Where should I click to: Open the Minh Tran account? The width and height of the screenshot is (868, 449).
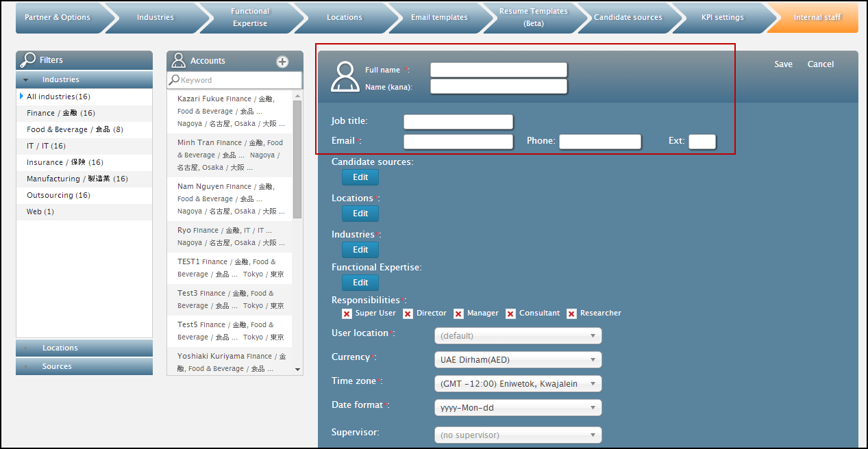pyautogui.click(x=230, y=155)
